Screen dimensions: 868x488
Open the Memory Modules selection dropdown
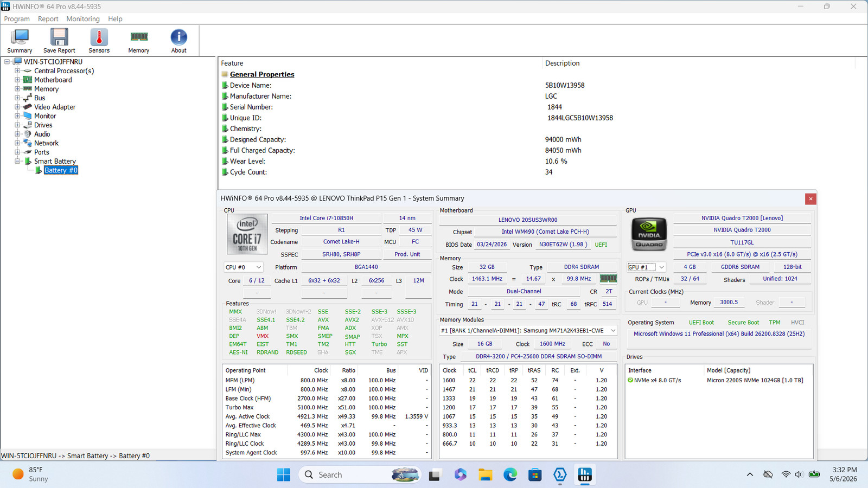(528, 330)
